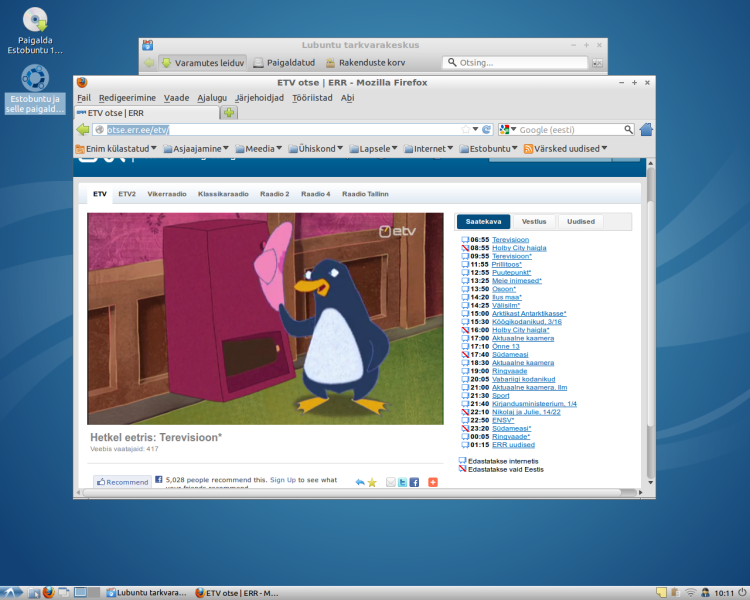Reload the page in Firefox
750x600 pixels.
pyautogui.click(x=486, y=129)
